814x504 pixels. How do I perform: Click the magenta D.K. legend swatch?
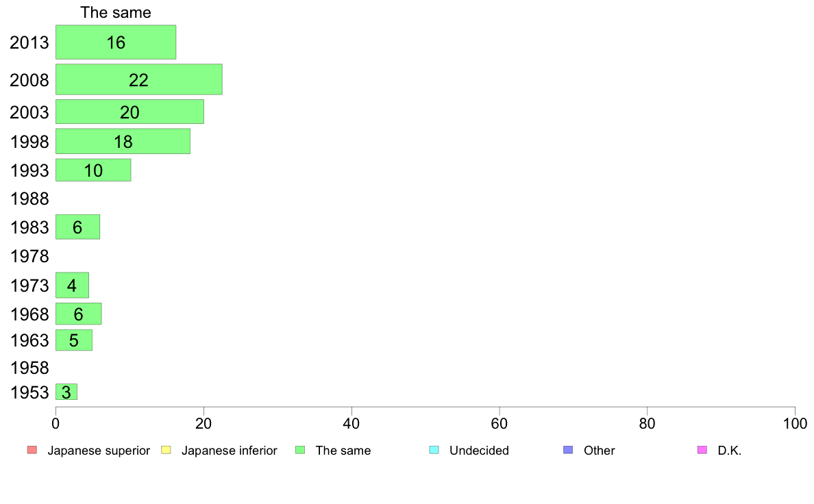[702, 449]
